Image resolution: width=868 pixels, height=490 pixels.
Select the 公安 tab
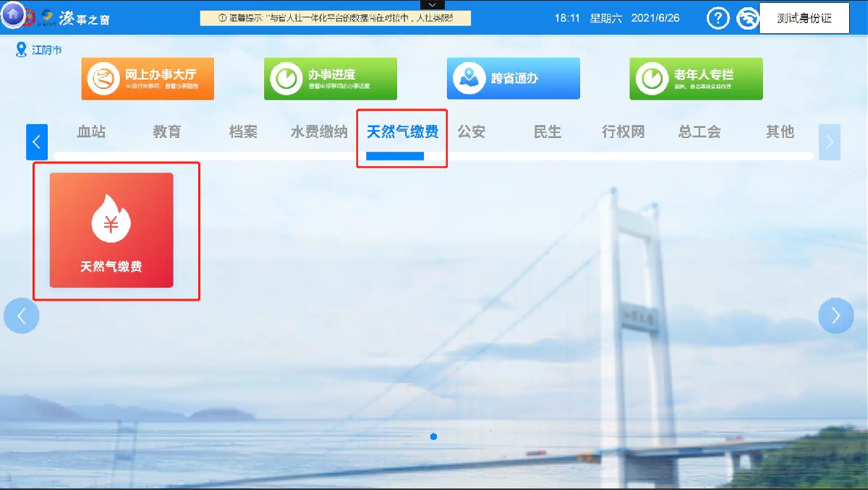coord(471,132)
